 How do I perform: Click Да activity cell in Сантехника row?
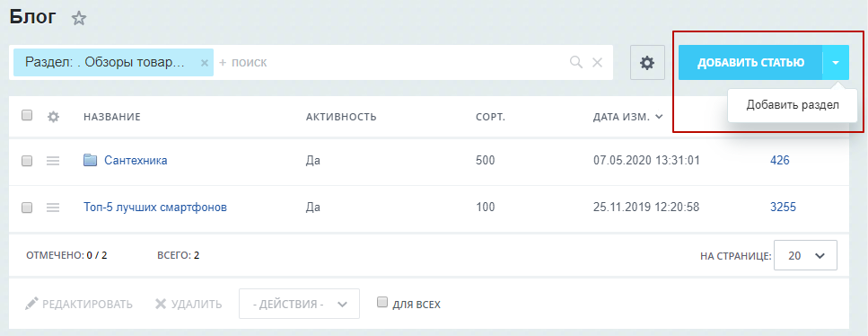pyautogui.click(x=313, y=160)
